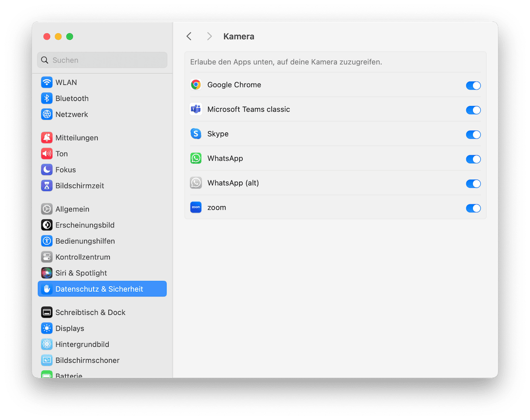The width and height of the screenshot is (530, 420).
Task: Toggle WhatsApp camera permission switch
Action: 473,159
